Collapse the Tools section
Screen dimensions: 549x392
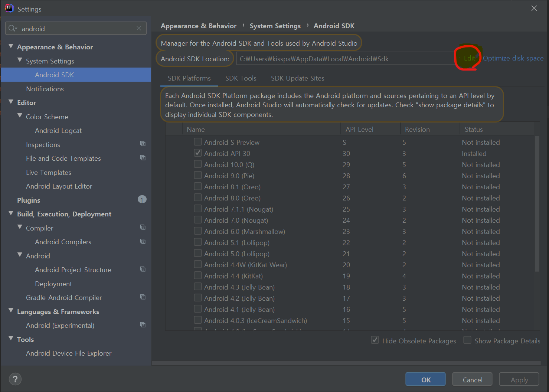click(x=11, y=339)
